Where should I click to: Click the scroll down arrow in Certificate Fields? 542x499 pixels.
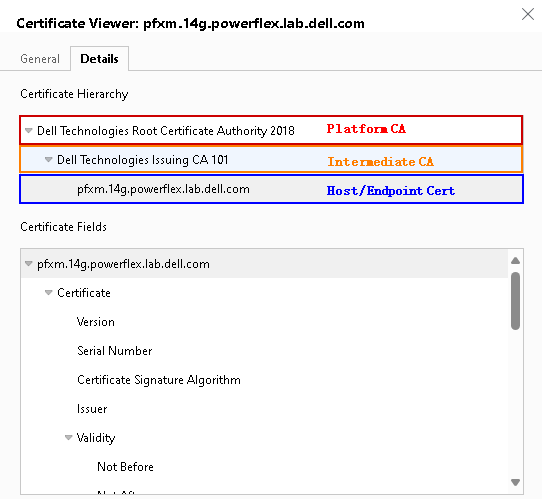(x=515, y=482)
